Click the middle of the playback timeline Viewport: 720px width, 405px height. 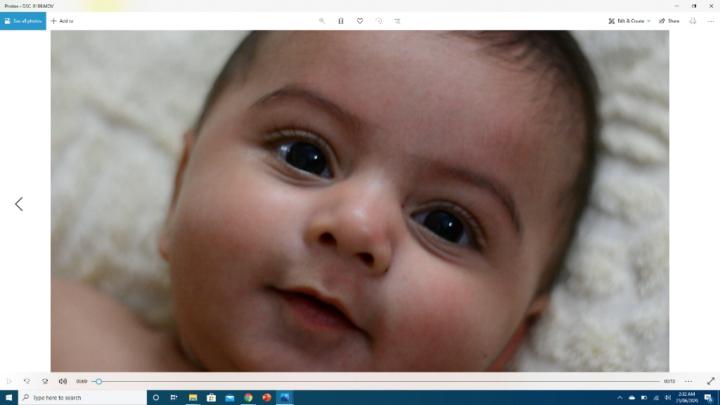pyautogui.click(x=376, y=381)
